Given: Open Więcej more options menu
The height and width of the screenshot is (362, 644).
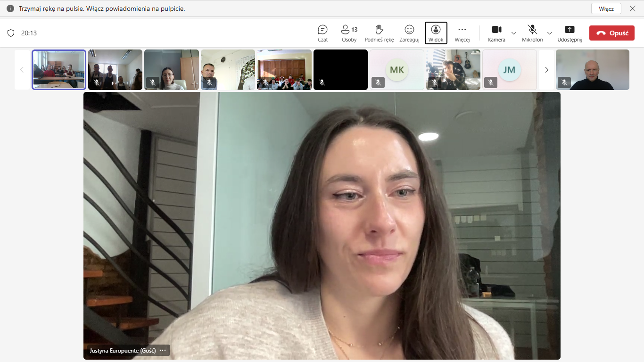Looking at the screenshot, I should (462, 33).
